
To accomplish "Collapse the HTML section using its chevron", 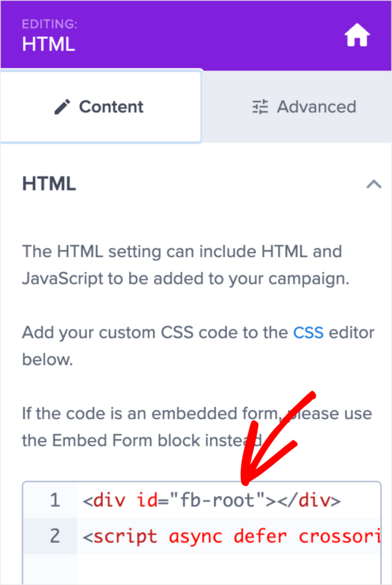I will click(x=374, y=184).
